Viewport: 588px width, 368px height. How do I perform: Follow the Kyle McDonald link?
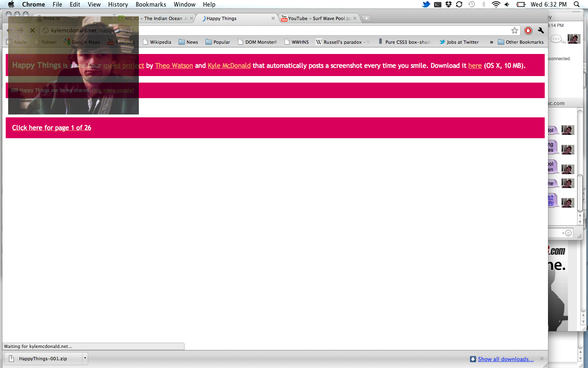[x=229, y=65]
